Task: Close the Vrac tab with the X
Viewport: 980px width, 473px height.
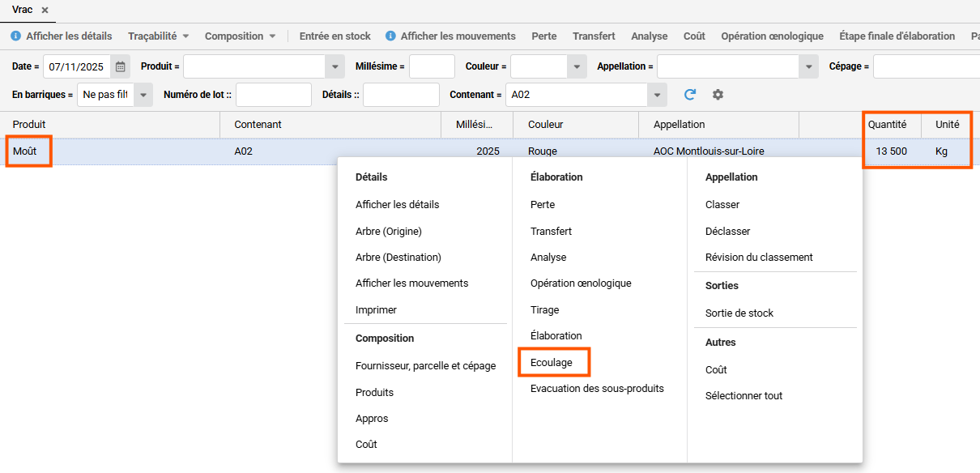Action: [x=45, y=10]
